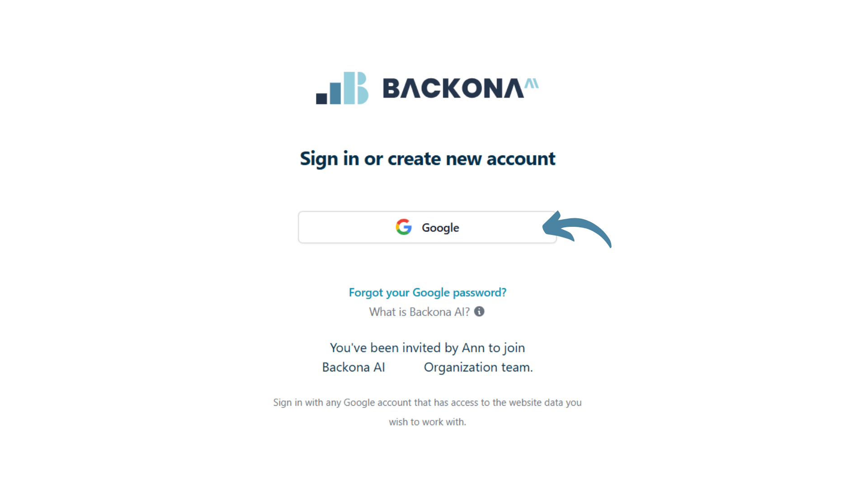Click the dark square in the logo bars
The width and height of the screenshot is (868, 488).
click(x=321, y=99)
